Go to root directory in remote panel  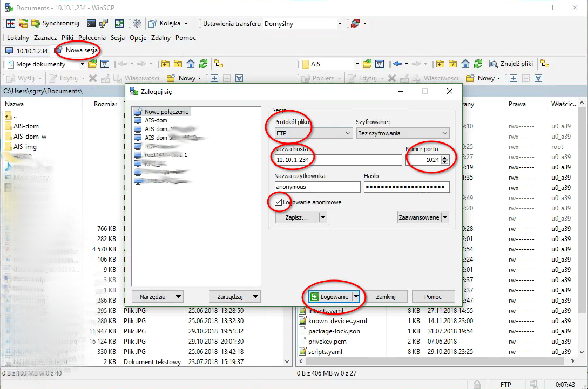[x=452, y=64]
